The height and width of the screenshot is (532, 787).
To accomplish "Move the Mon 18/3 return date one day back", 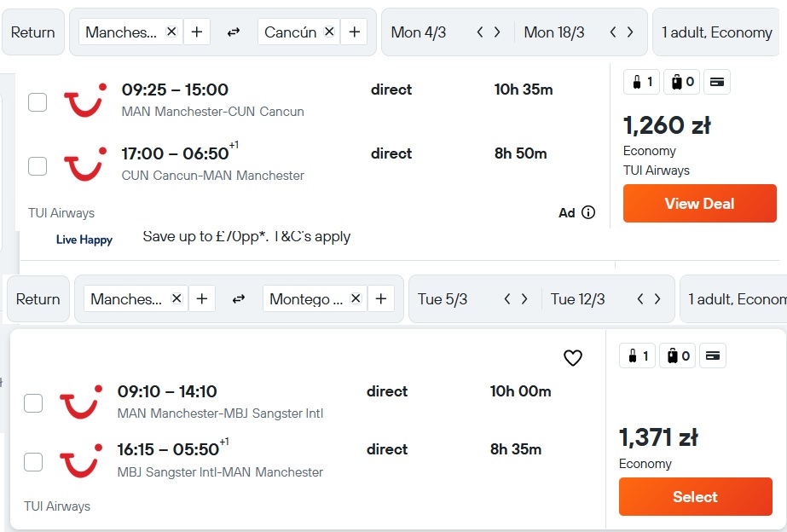I will 613,32.
